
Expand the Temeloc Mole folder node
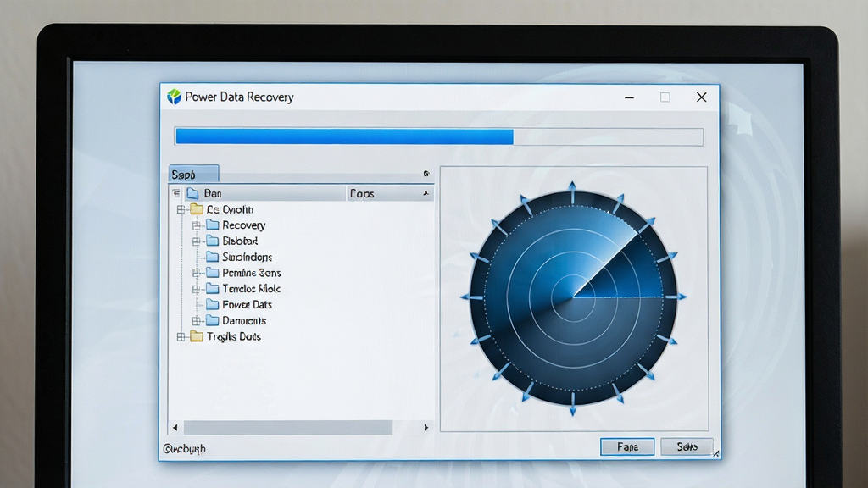[196, 289]
